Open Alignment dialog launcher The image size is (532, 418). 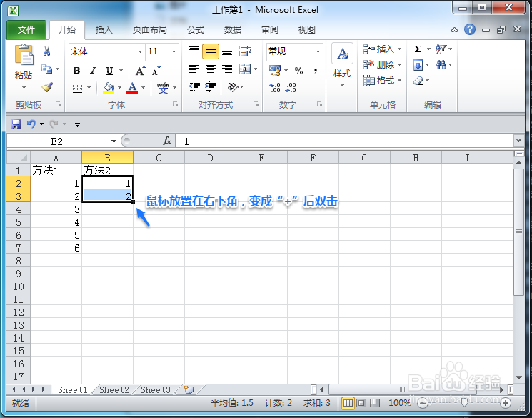point(256,104)
